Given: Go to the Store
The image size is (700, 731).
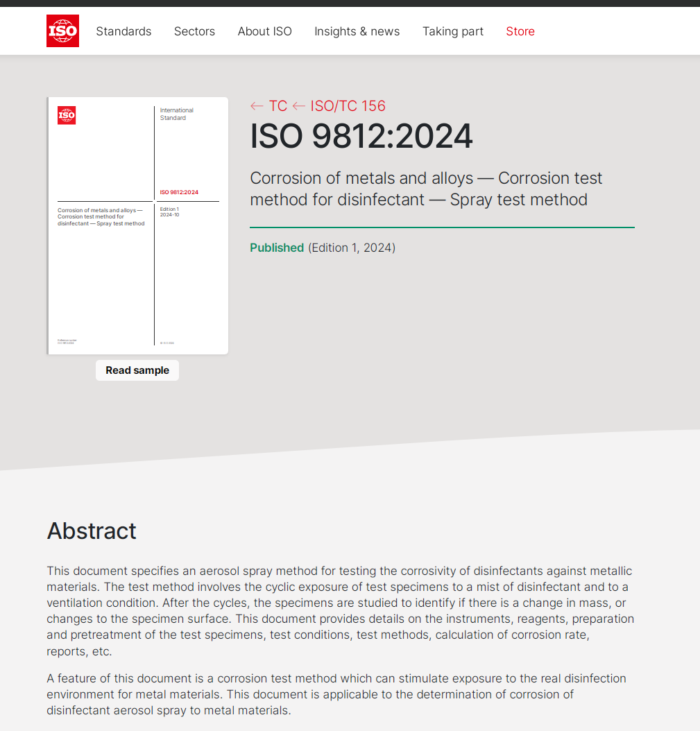Looking at the screenshot, I should click(x=520, y=31).
